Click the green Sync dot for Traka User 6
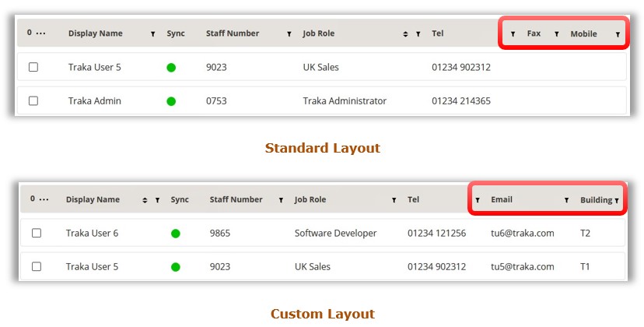 [175, 234]
